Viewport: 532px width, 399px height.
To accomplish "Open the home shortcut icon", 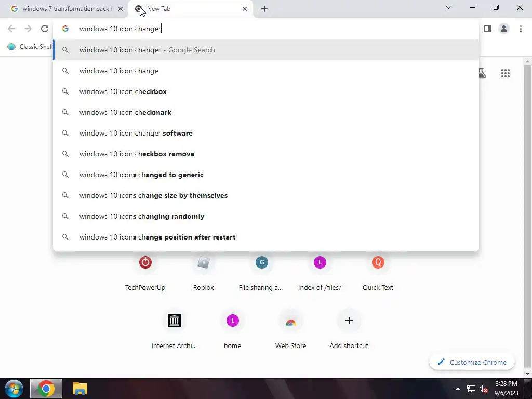I will (232, 320).
